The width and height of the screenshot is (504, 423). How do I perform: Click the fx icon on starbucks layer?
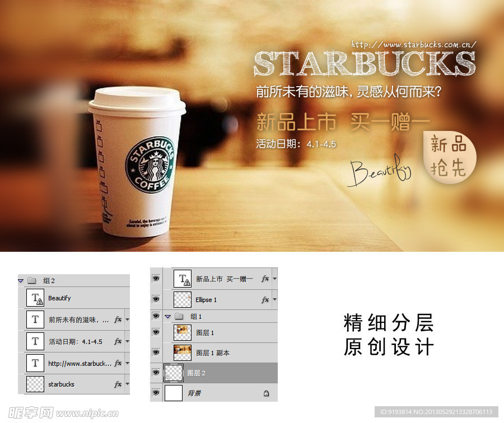(x=118, y=384)
